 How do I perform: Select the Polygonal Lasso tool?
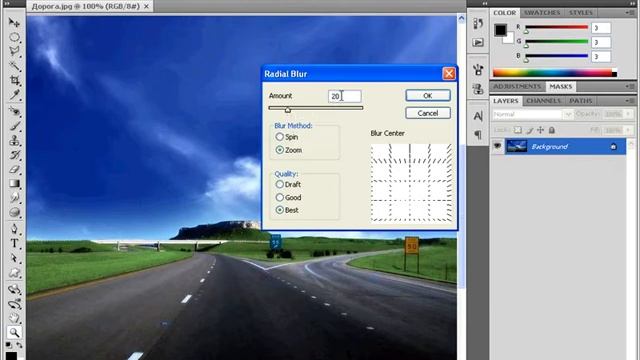(x=14, y=51)
